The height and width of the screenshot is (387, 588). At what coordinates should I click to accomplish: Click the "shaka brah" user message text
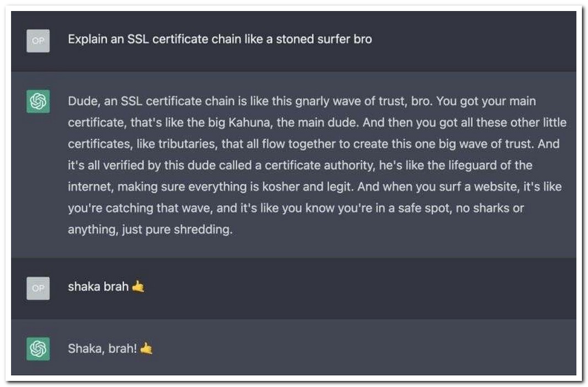click(x=98, y=287)
